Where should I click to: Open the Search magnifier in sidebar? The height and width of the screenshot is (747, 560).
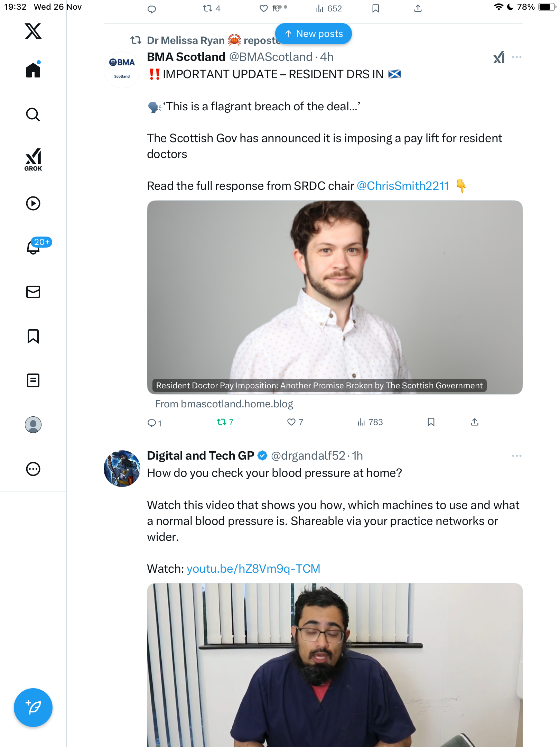click(x=33, y=114)
